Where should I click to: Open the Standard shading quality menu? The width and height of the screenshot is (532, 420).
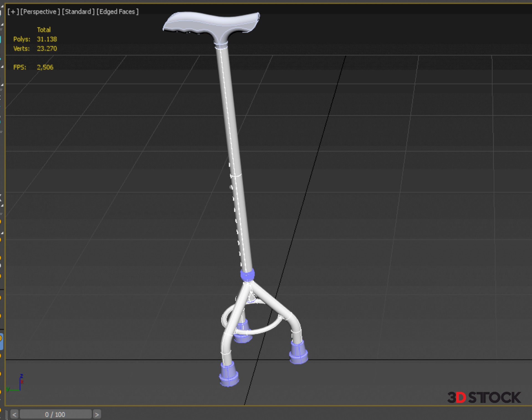coord(78,12)
